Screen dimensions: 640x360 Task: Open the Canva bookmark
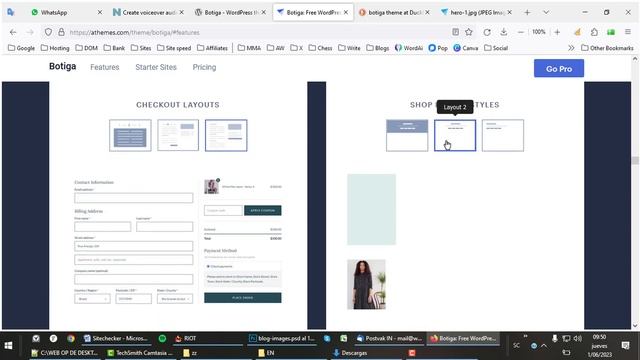coord(466,48)
